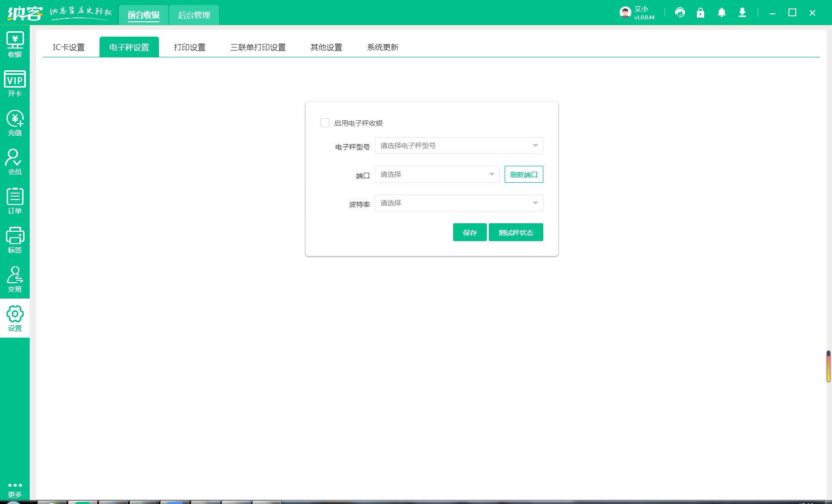Expand the 波特率 baud rate dropdown
832x504 pixels.
click(x=459, y=203)
